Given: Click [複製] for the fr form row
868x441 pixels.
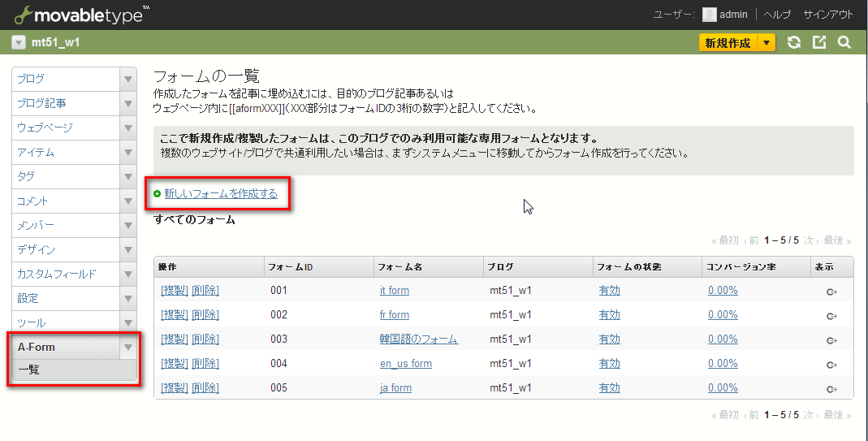Looking at the screenshot, I should pyautogui.click(x=175, y=314).
